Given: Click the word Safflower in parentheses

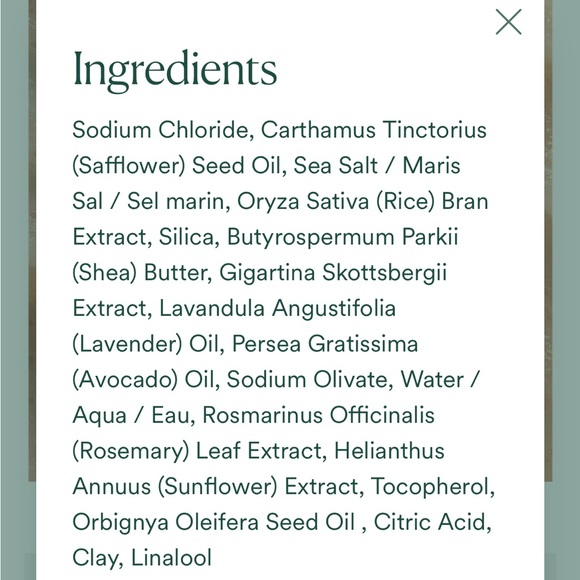Looking at the screenshot, I should click(x=128, y=165).
